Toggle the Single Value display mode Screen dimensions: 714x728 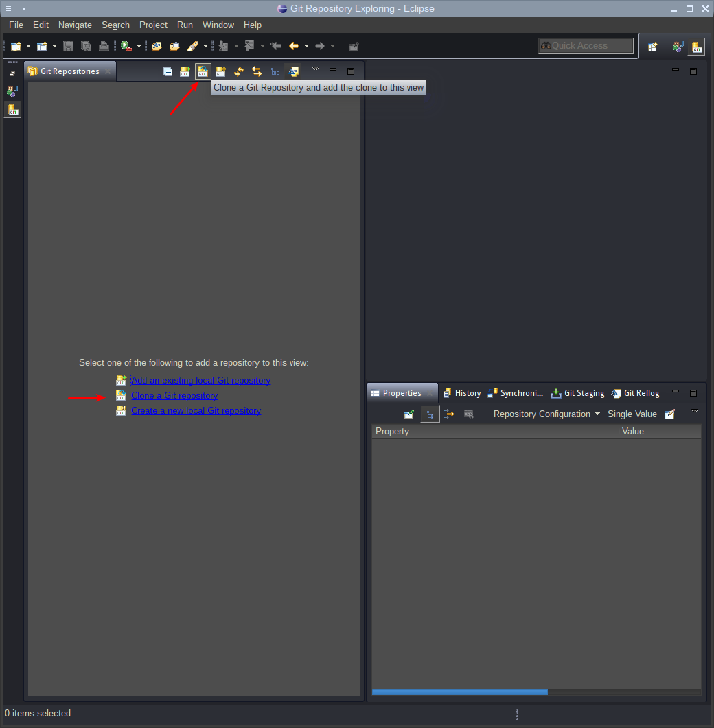coord(632,414)
